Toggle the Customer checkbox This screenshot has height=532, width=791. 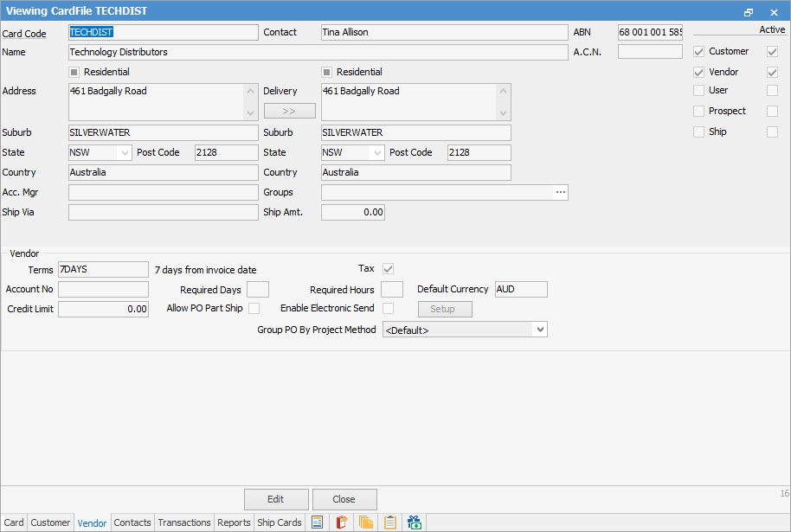(699, 52)
